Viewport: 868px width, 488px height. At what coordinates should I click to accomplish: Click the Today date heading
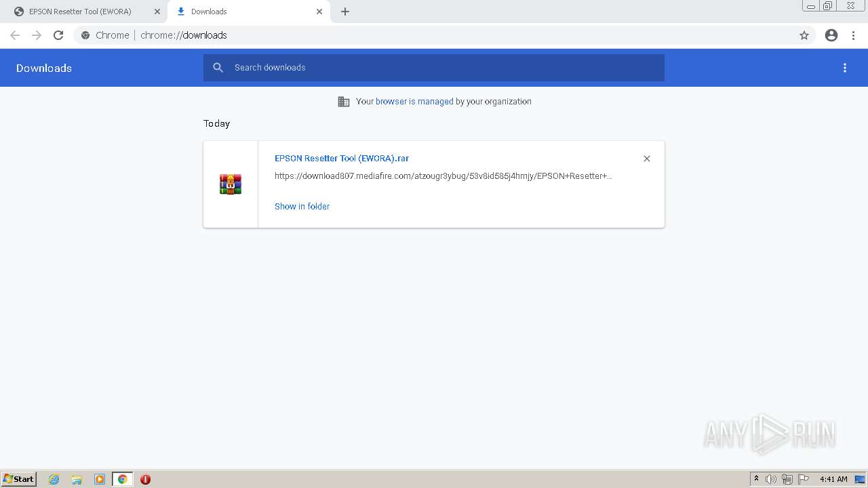point(217,123)
